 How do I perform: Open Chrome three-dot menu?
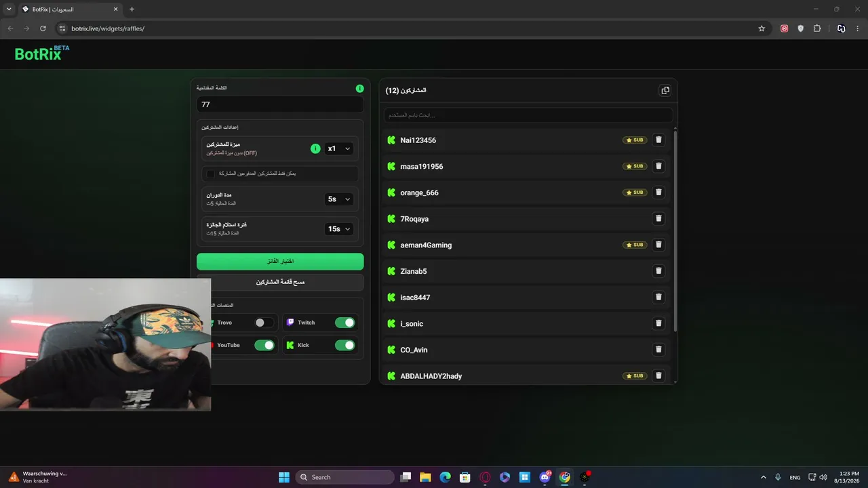click(859, 28)
